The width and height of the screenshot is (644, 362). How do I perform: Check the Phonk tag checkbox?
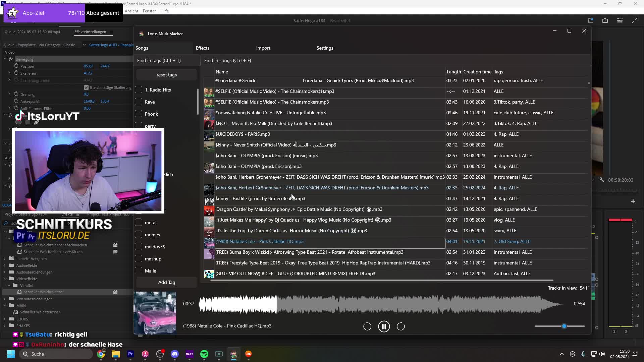click(139, 114)
